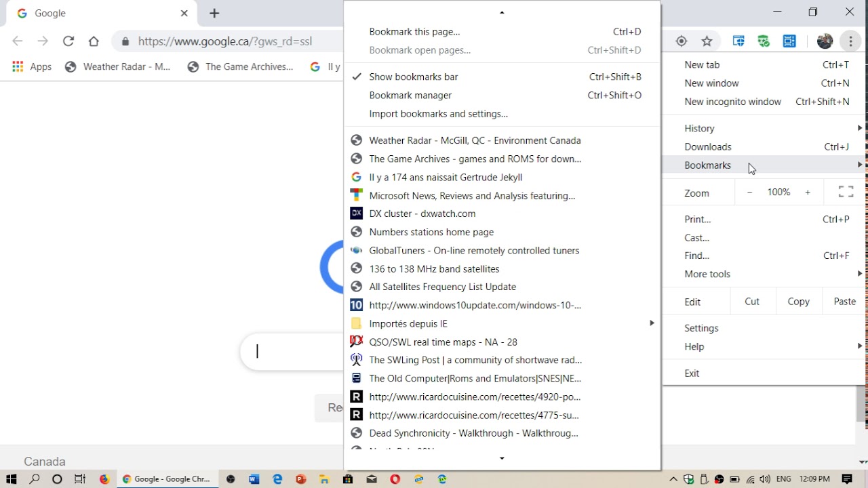Viewport: 868px width, 488px height.
Task: Open a new tab with plus button
Action: [214, 13]
